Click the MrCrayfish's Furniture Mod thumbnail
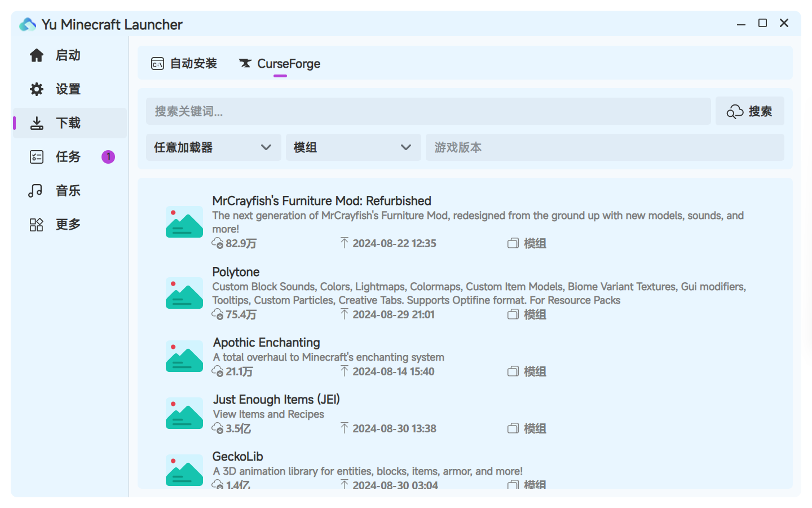This screenshot has width=812, height=508. (x=184, y=222)
